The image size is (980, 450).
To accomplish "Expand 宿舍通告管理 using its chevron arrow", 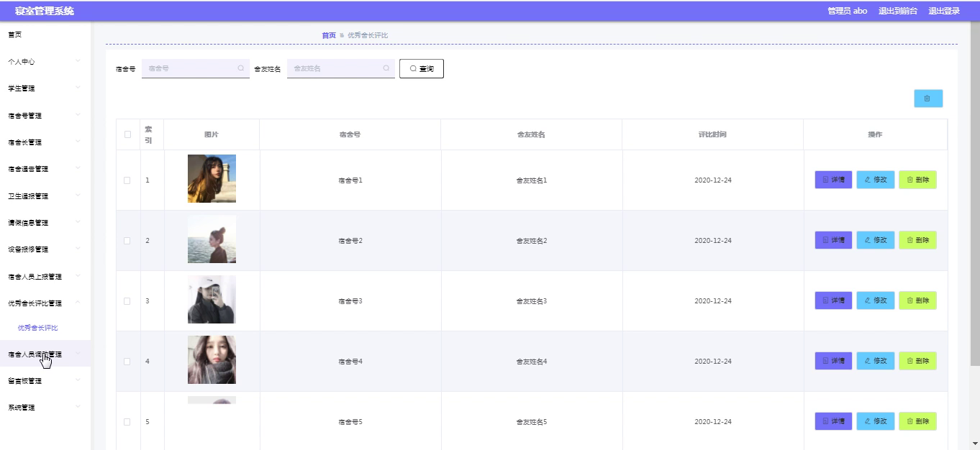I will coord(78,169).
